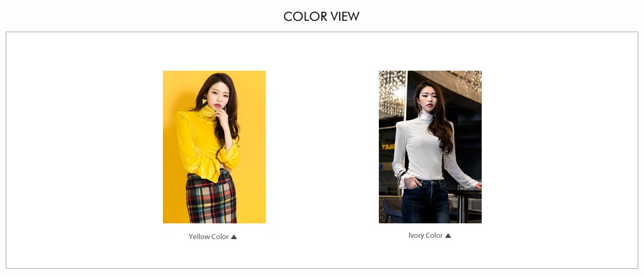Click the yellow triangle earring on model
644x277 pixels.
point(205,101)
